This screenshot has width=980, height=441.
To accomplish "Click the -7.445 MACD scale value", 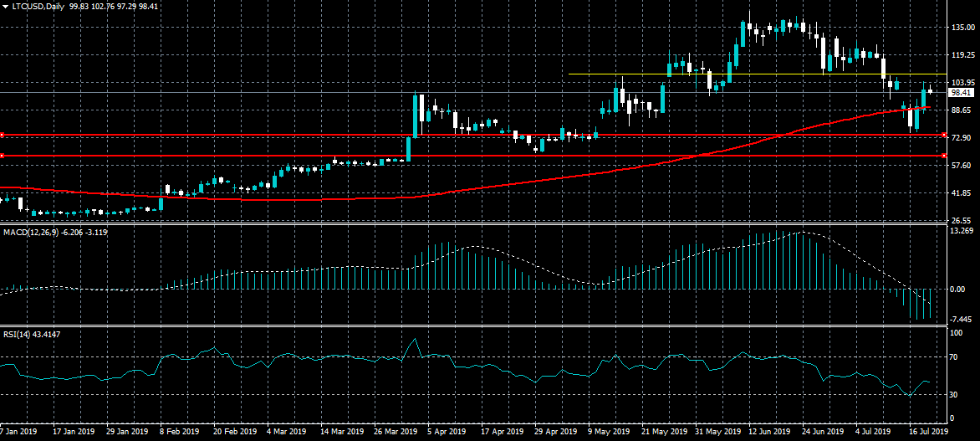I will pyautogui.click(x=962, y=319).
